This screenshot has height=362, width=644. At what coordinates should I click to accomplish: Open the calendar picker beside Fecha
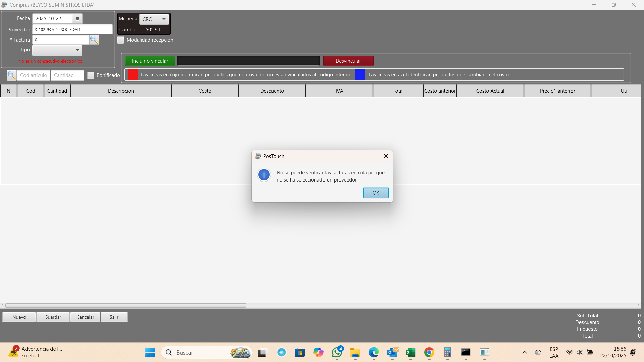[77, 19]
